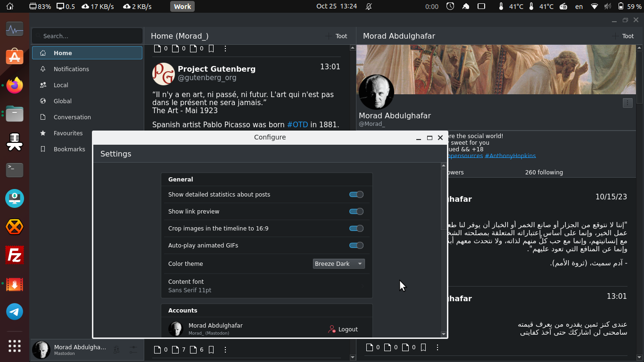This screenshot has width=644, height=362.
Task: Open Content font Sans Serif 11pt setting
Action: 267,286
